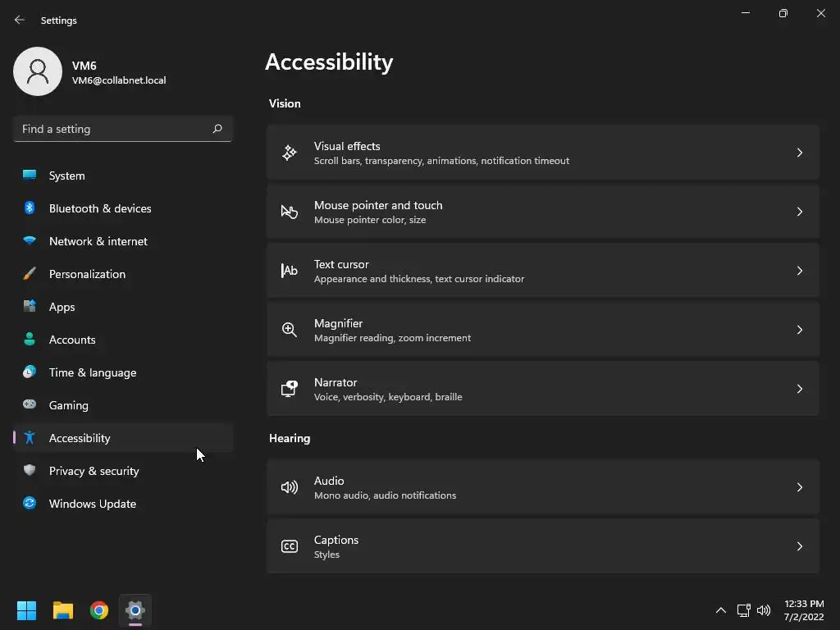Viewport: 840px width, 630px height.
Task: Click the Audio speaker icon
Action: (x=289, y=487)
